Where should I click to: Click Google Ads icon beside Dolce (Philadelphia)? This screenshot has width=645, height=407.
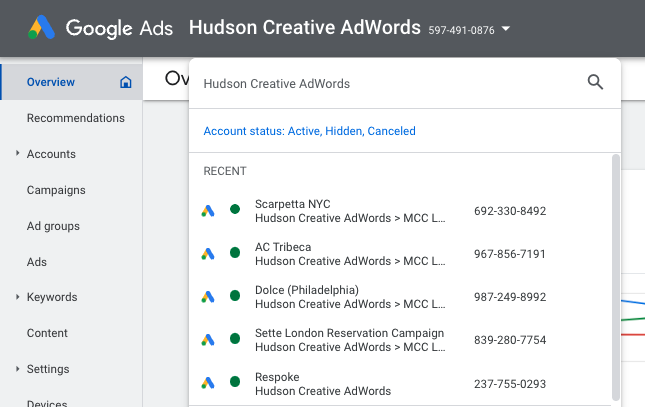[208, 296]
